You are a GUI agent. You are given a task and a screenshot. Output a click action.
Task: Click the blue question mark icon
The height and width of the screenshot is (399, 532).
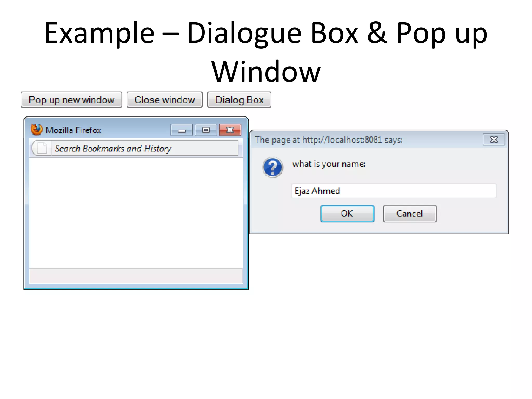coord(272,168)
